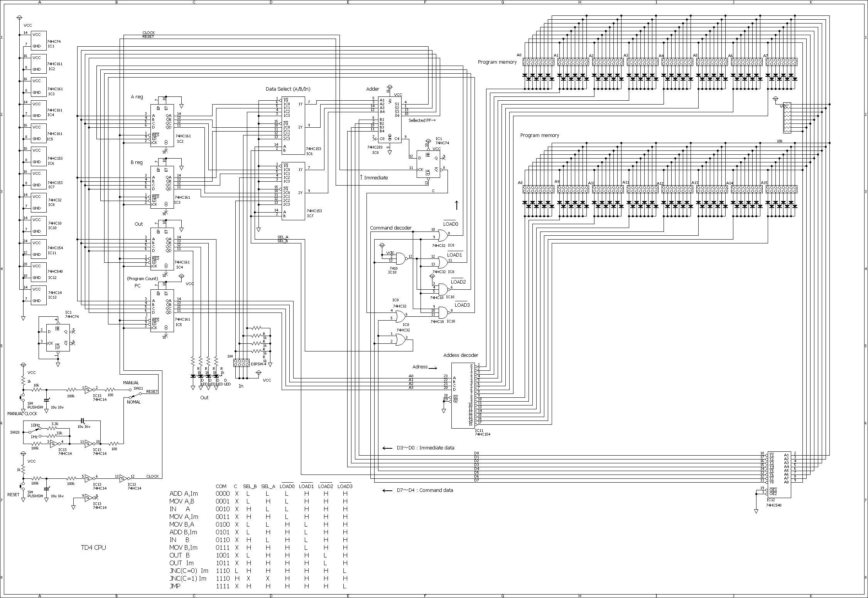Viewport: 868px width, 598px height.
Task: Toggle the SW21 MANUAL/NOMAL switch
Action: tap(136, 394)
